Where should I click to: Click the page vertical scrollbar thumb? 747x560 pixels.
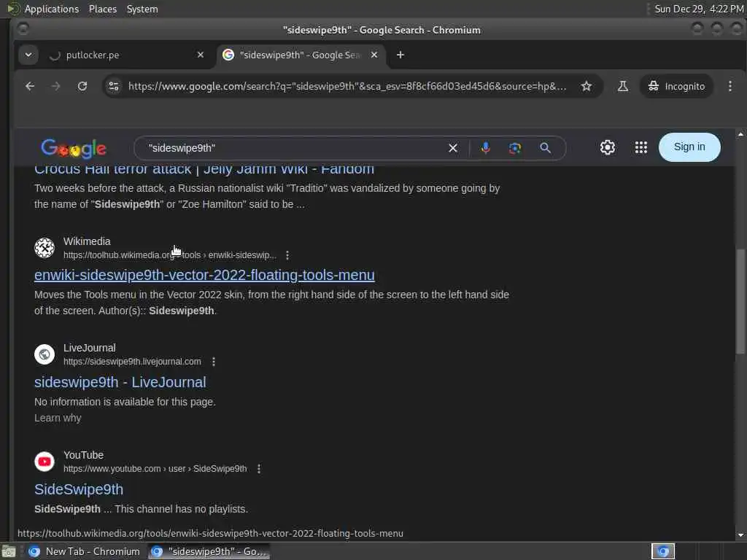(x=740, y=301)
